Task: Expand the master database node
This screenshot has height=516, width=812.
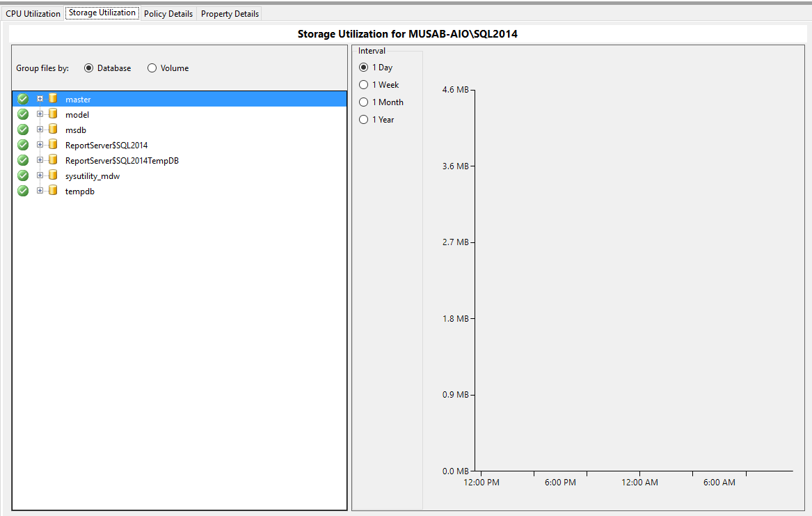Action: tap(40, 98)
